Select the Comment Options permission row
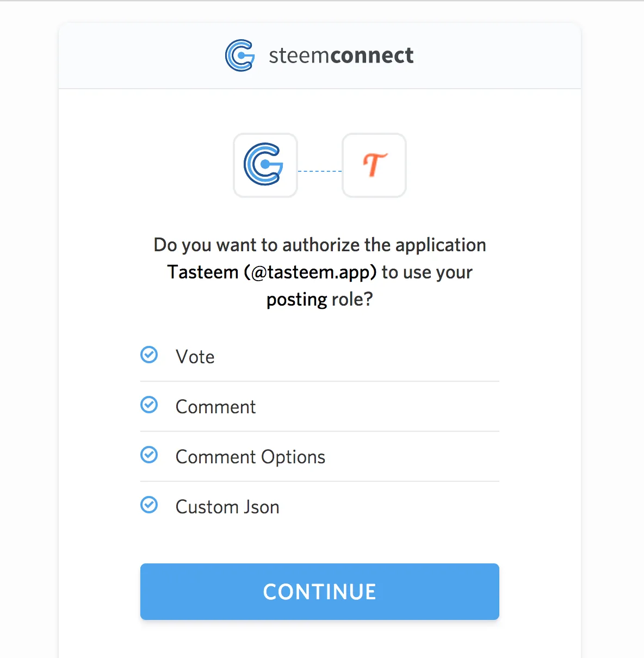 coord(320,457)
